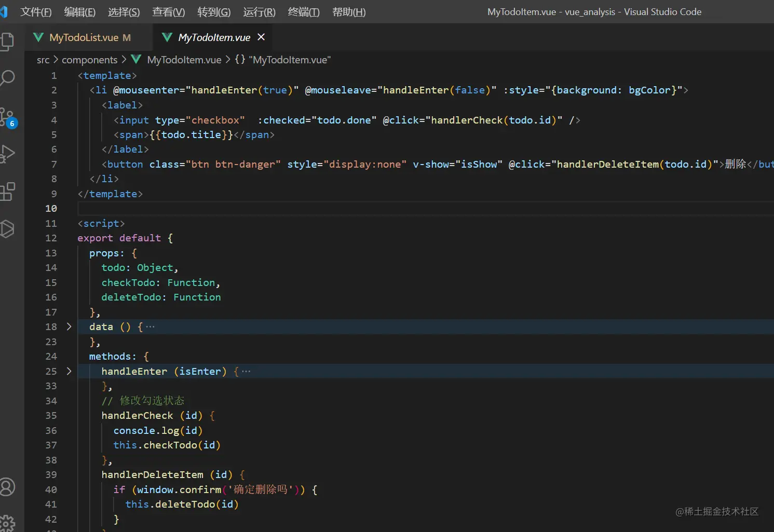Click 'handlerCheck(todo.id)' on line 4
Image resolution: width=774 pixels, height=532 pixels.
tap(494, 120)
